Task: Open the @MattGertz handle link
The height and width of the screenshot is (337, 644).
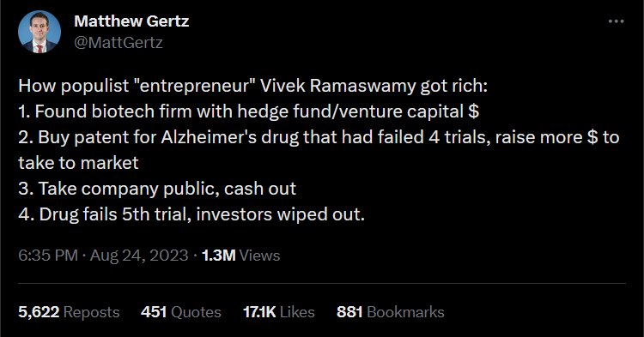Action: point(118,42)
